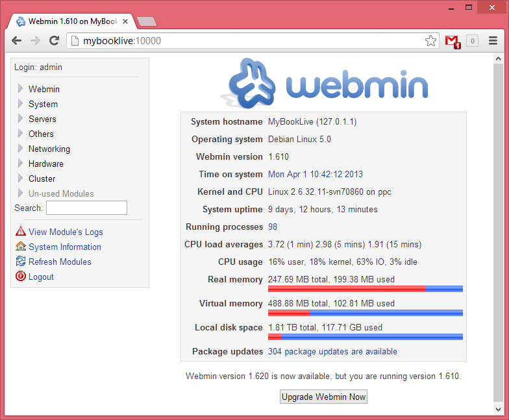Open Others menu category label
Screen dimensions: 509x420
41,134
